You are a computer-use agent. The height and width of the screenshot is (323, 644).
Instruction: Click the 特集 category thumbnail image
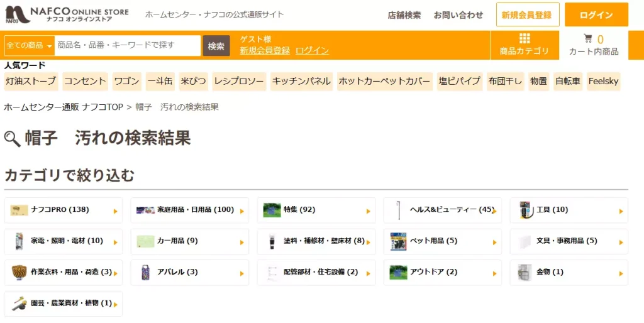point(272,210)
